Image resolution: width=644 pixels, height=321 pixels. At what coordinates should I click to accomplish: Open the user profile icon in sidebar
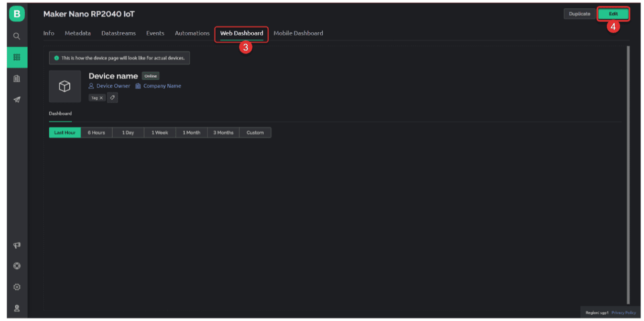17,308
